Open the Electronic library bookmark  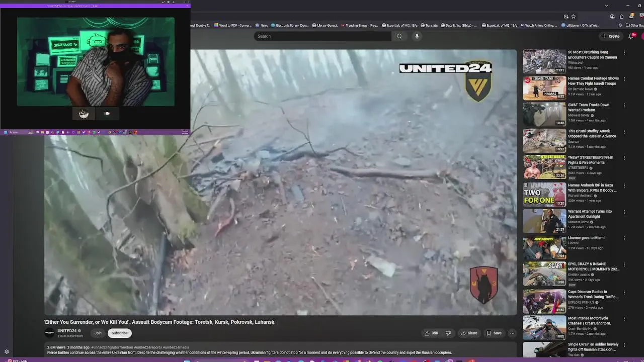[x=290, y=25]
